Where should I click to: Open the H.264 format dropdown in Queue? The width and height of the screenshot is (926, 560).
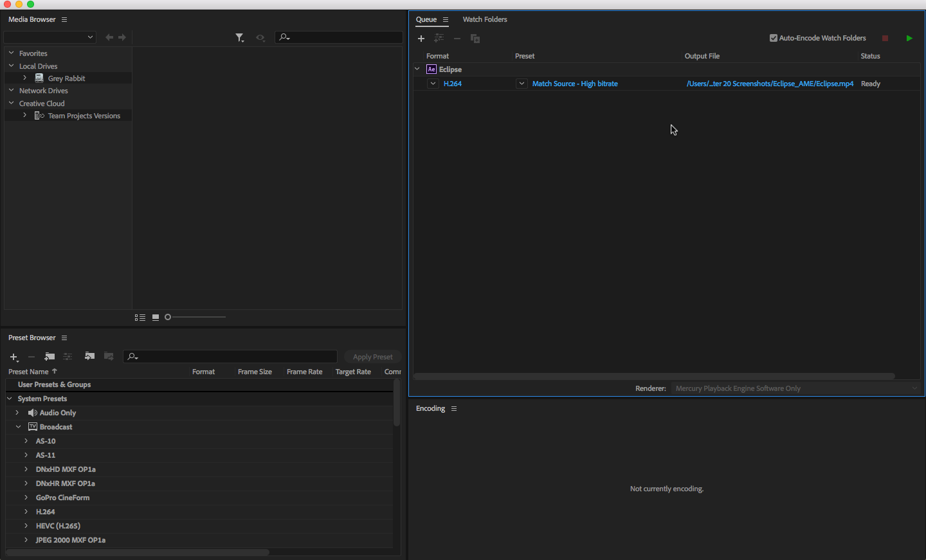click(433, 84)
